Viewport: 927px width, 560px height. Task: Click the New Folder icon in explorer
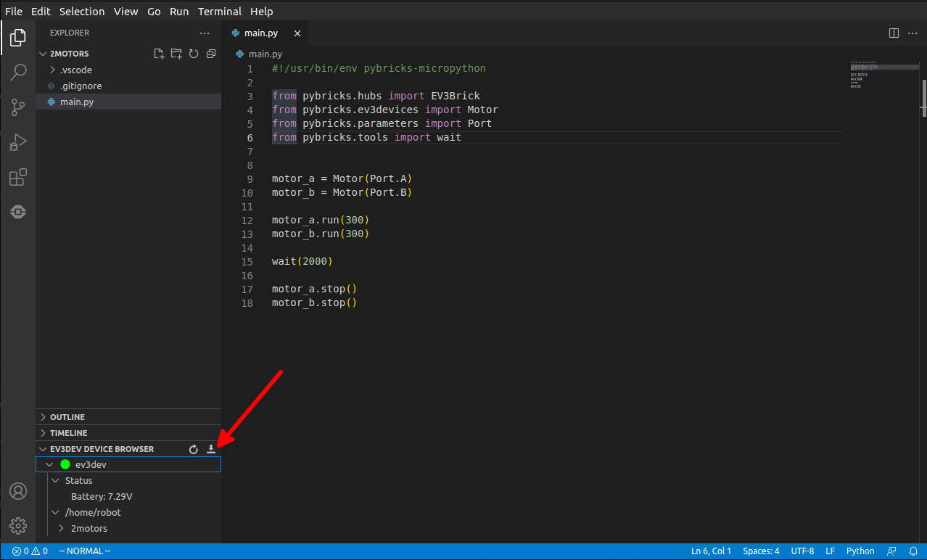pos(176,54)
